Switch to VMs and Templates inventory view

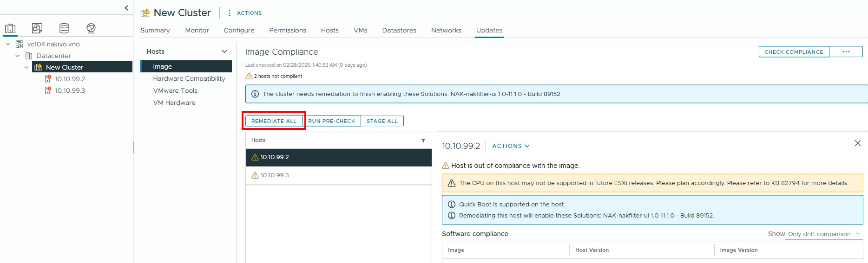[37, 28]
